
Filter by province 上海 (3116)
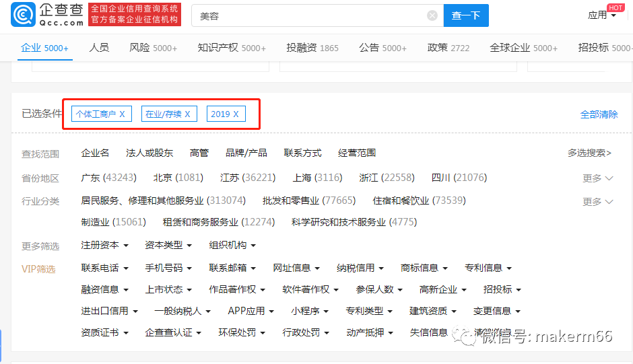tap(317, 178)
